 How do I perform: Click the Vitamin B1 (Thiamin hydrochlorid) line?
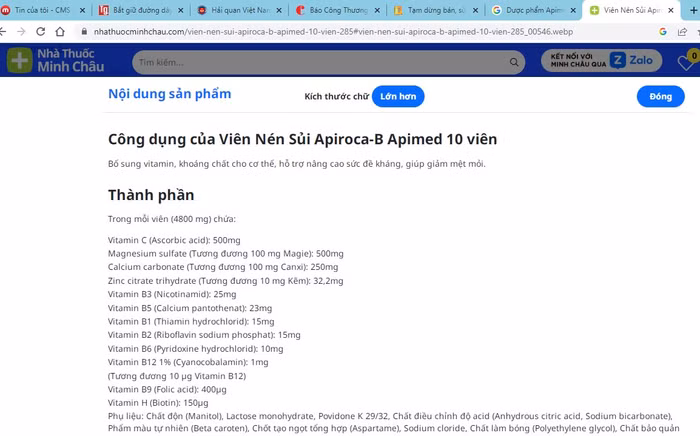click(x=191, y=321)
